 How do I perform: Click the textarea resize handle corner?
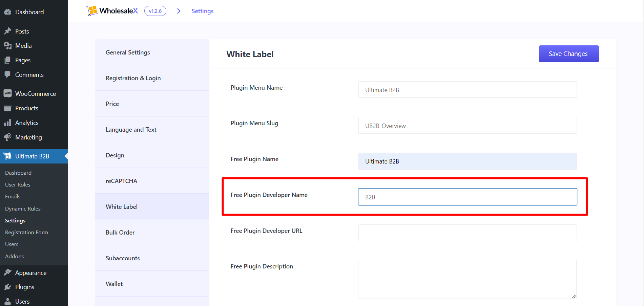tap(574, 297)
